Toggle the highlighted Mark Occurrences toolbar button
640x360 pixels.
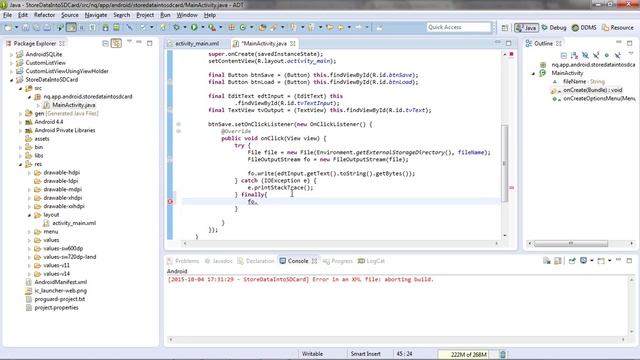tap(71, 27)
